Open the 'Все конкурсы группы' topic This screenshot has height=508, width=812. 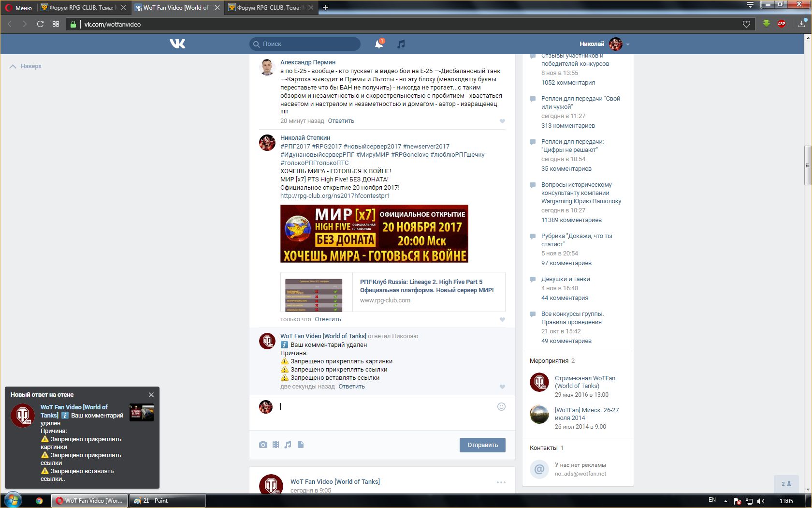tap(572, 318)
